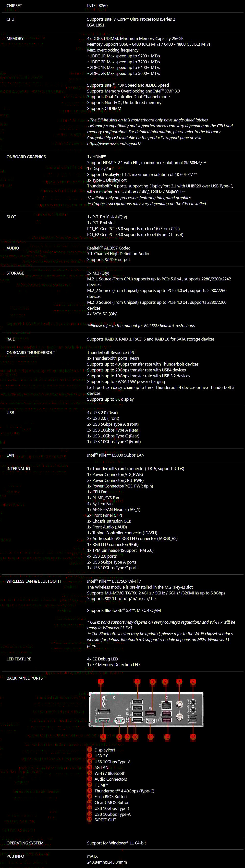Click '2DPC 2R Max speed up to 5600+ MT/s'
This screenshot has width=245, height=868.
tap(123, 73)
